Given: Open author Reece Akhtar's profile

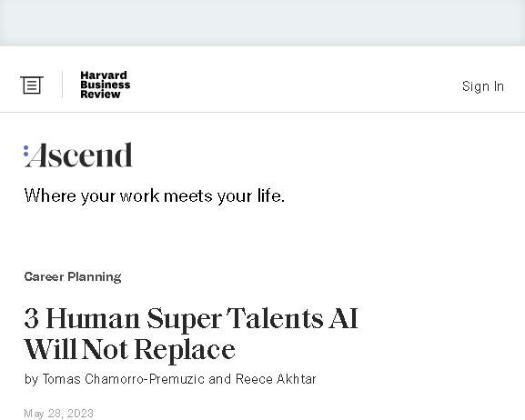Looking at the screenshot, I should (276, 379).
